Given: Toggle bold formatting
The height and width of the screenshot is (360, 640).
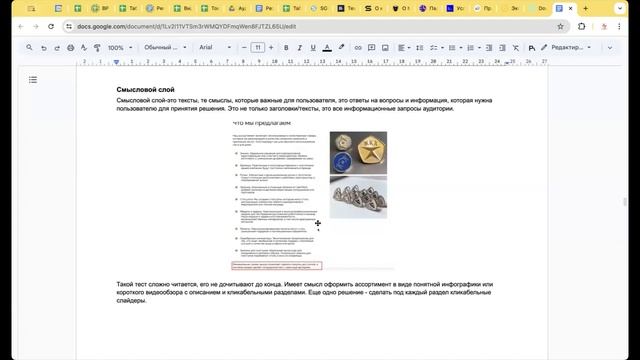Looking at the screenshot, I should (286, 48).
